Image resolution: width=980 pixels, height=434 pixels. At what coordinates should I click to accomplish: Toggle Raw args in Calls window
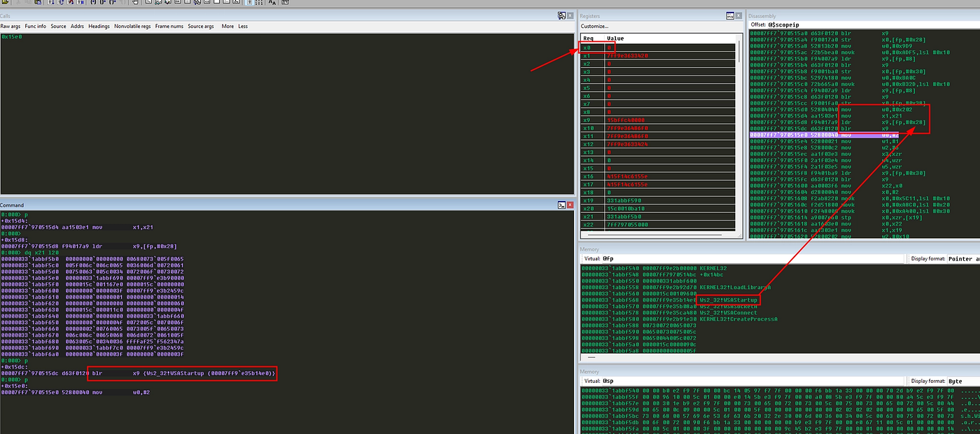pos(10,26)
